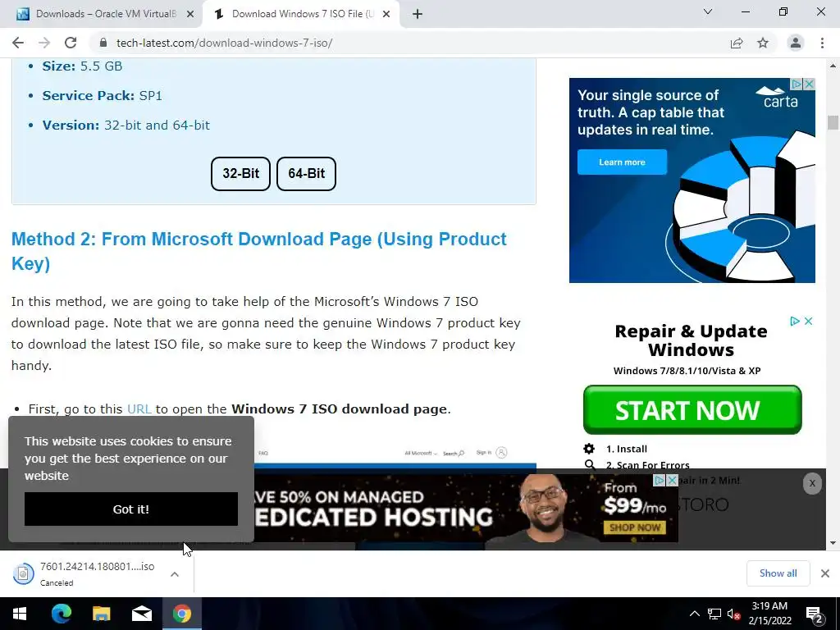Accept cookies with Got it! button
Image resolution: width=840 pixels, height=630 pixels.
[x=130, y=509]
